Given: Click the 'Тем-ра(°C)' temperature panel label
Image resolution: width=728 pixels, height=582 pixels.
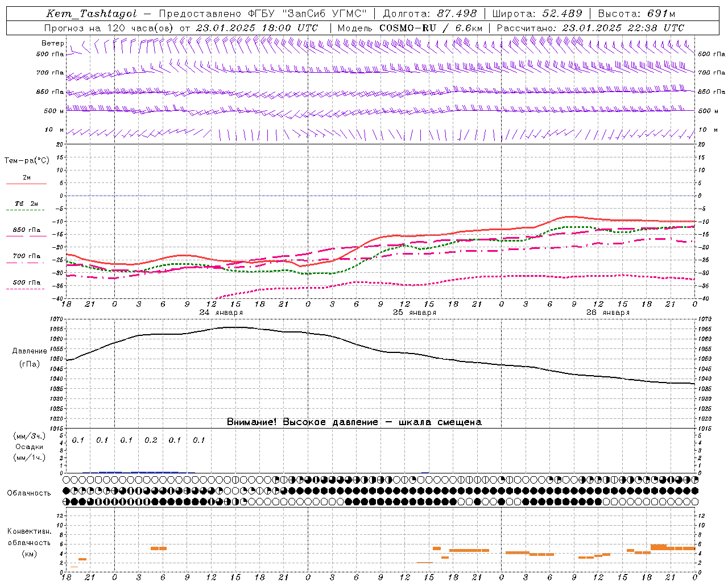Looking at the screenshot, I should 27,161.
